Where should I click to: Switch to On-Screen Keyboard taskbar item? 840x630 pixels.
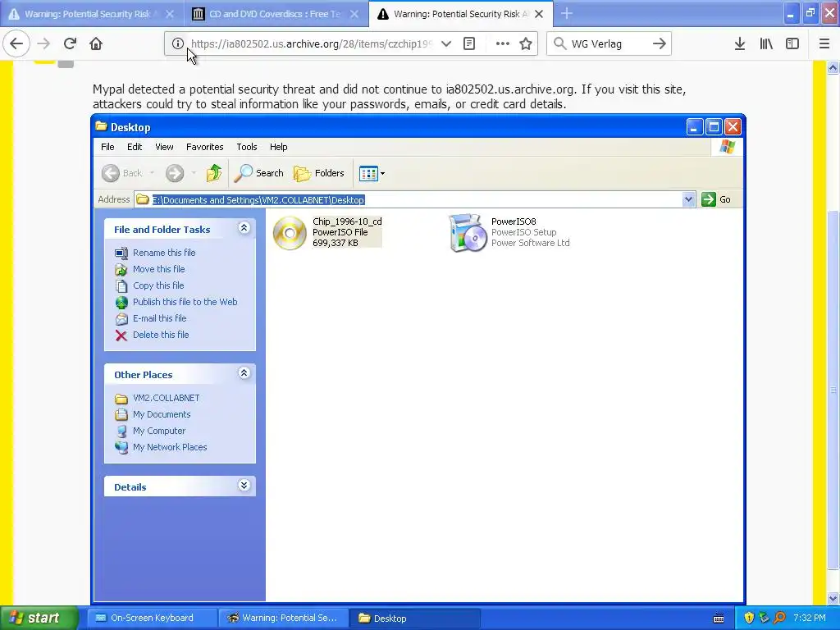pyautogui.click(x=151, y=619)
